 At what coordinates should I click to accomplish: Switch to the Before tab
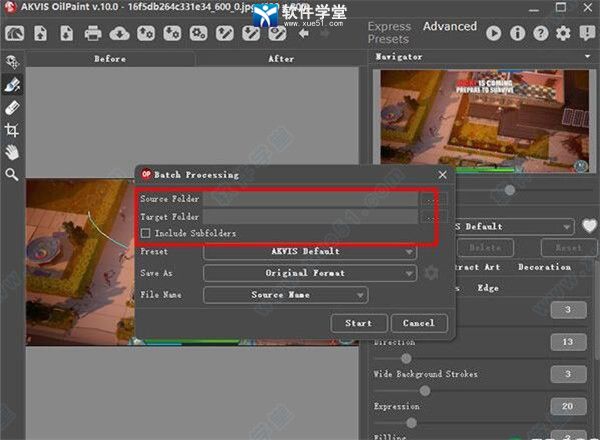pyautogui.click(x=110, y=59)
